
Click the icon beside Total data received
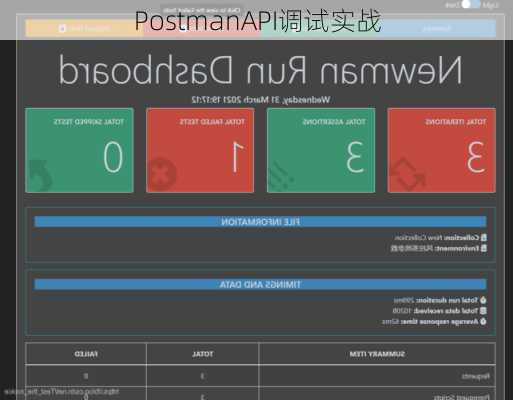click(x=483, y=311)
